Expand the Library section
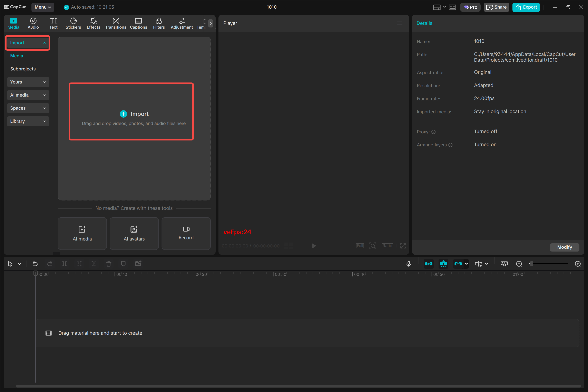The image size is (588, 392). [28, 121]
